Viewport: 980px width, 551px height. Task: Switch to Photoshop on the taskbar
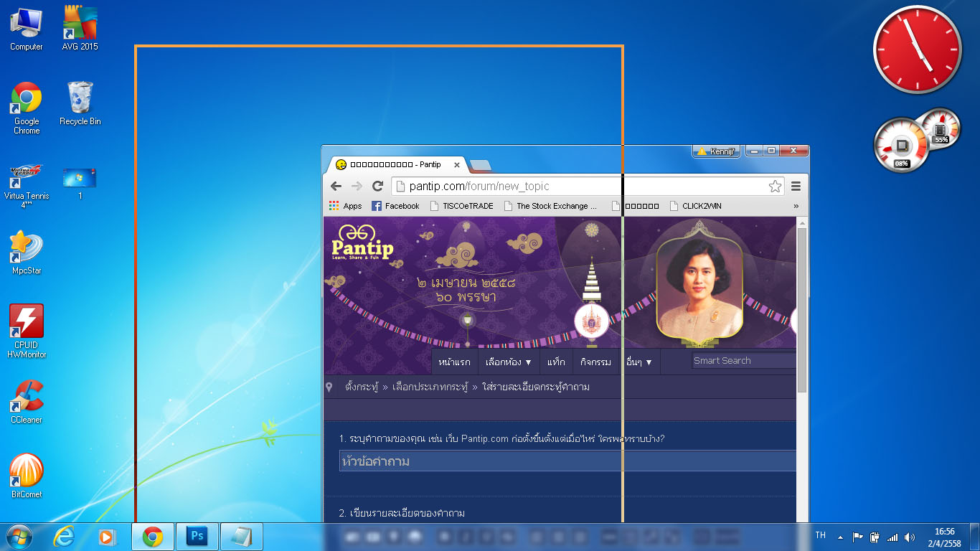point(197,537)
